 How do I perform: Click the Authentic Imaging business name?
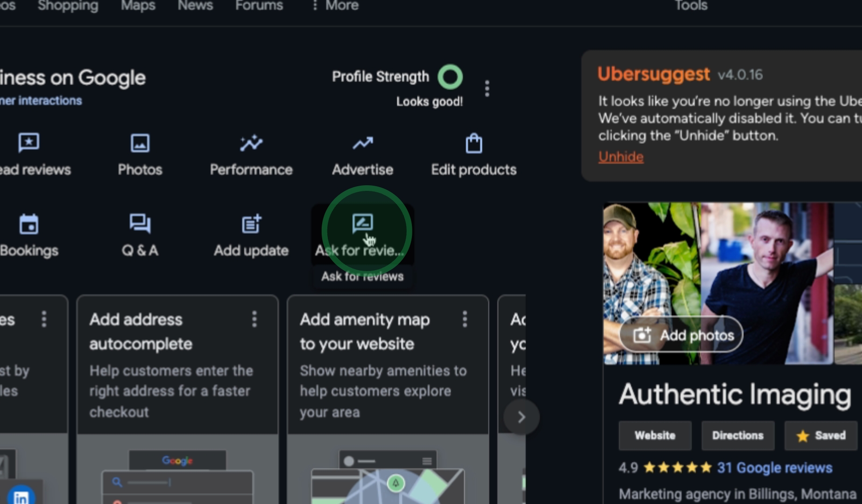coord(735,395)
